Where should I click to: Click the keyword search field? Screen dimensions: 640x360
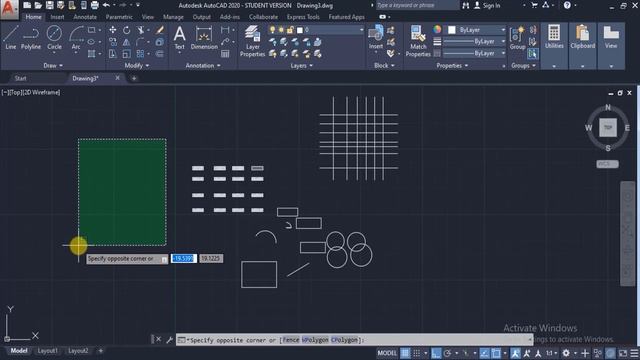417,5
